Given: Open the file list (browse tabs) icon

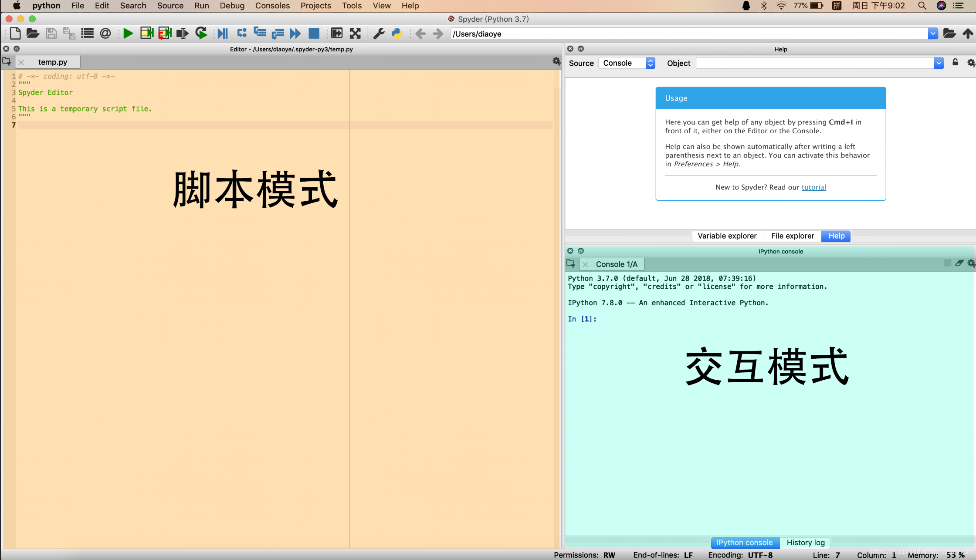Looking at the screenshot, I should pyautogui.click(x=87, y=34).
